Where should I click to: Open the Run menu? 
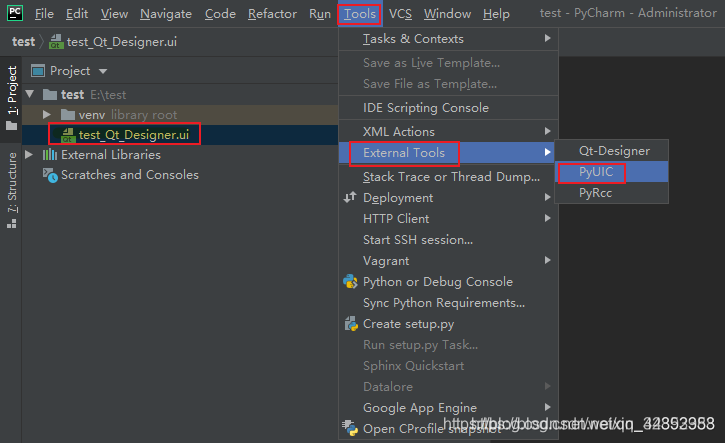click(x=320, y=14)
